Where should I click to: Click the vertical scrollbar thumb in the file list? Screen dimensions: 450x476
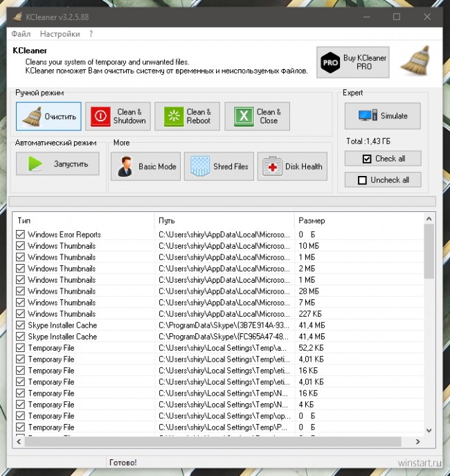point(429,252)
